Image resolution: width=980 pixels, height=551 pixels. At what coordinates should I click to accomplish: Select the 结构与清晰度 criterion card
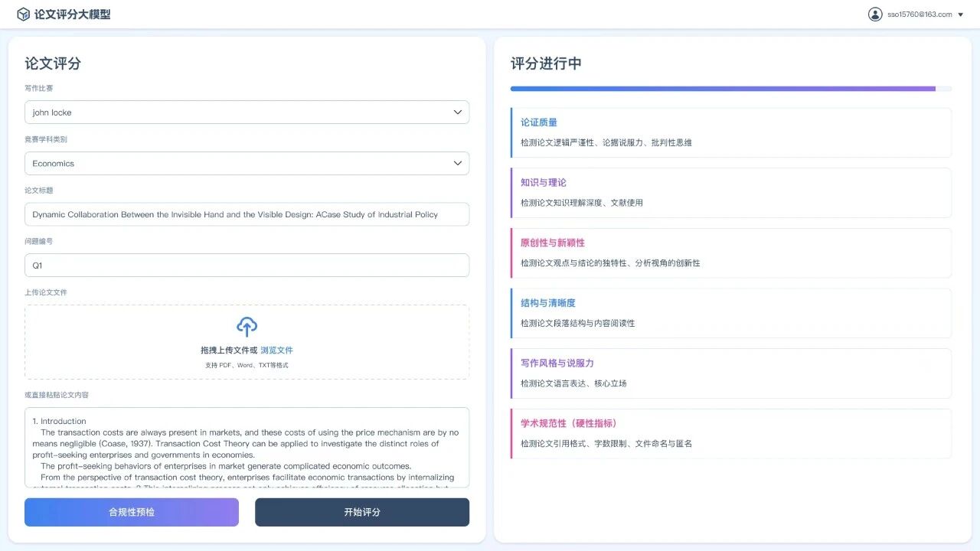pyautogui.click(x=730, y=313)
